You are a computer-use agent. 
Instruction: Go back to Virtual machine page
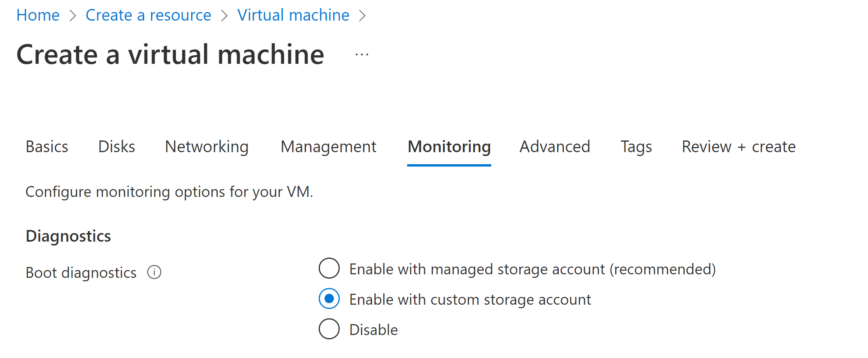293,16
